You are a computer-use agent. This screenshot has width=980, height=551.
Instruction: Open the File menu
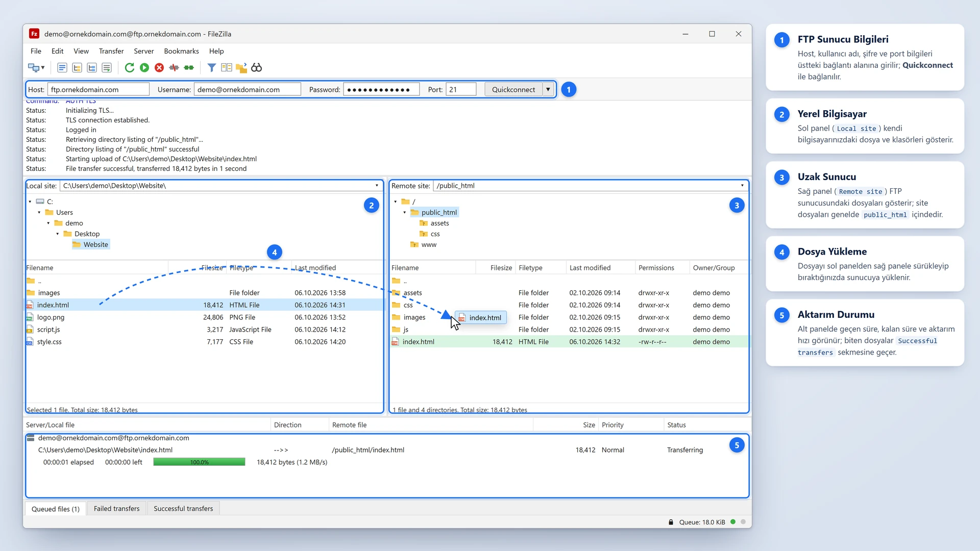36,51
